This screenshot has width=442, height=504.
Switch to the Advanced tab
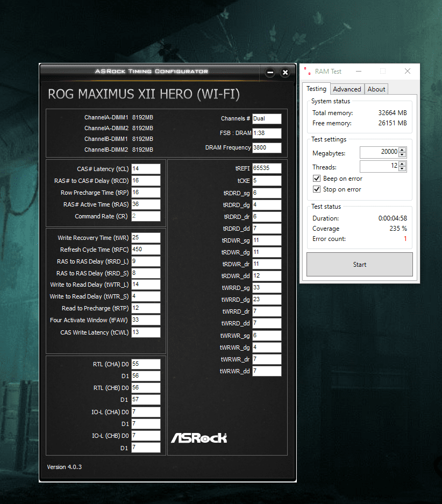(347, 89)
